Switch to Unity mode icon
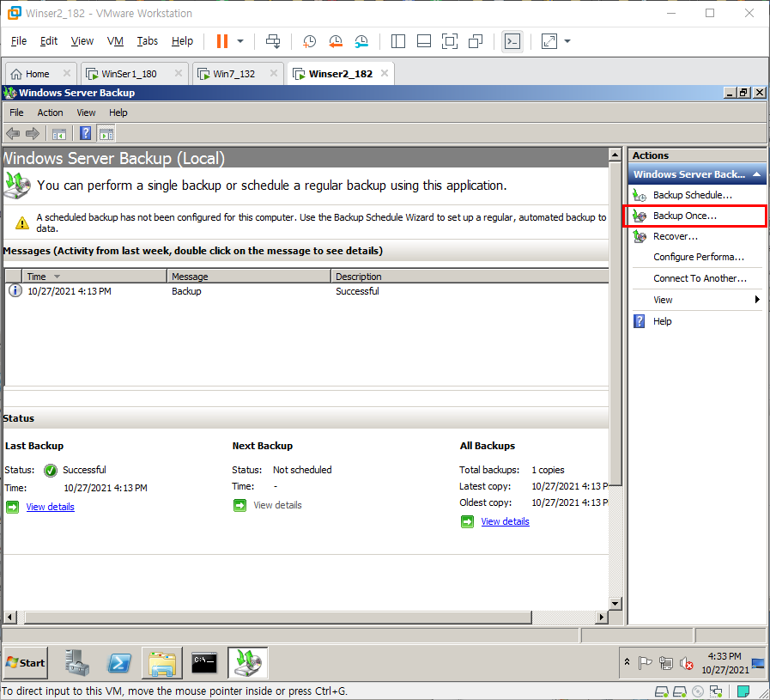The image size is (770, 700). click(x=476, y=41)
